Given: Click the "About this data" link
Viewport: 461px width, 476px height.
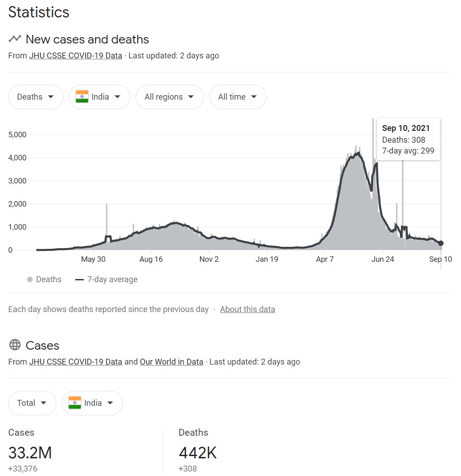Looking at the screenshot, I should (x=247, y=309).
